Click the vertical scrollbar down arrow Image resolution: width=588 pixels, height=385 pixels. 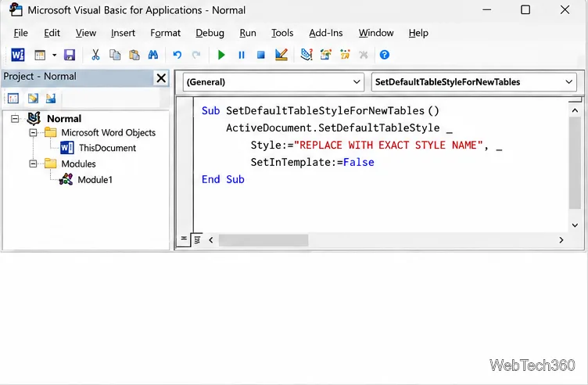pyautogui.click(x=575, y=225)
